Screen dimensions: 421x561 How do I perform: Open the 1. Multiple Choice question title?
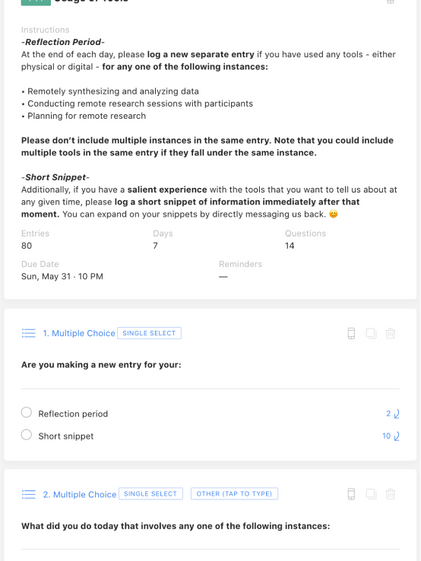pos(79,333)
